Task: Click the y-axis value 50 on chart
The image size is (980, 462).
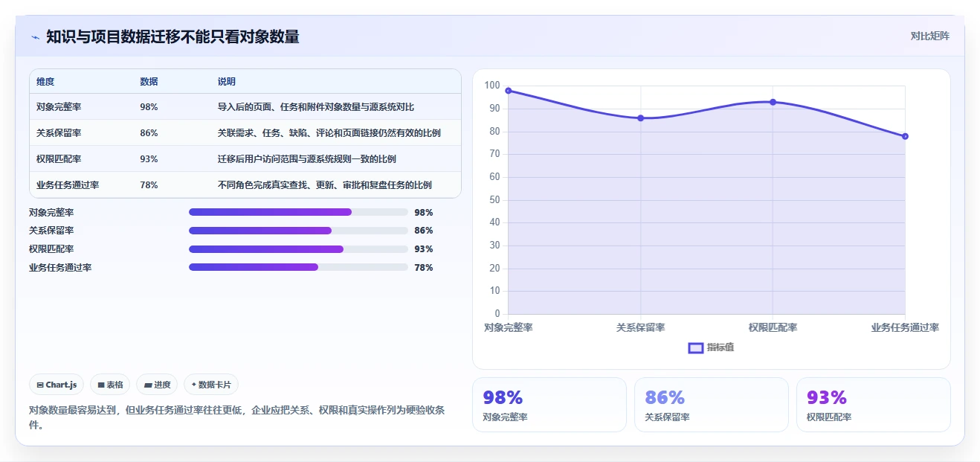Action: click(494, 200)
